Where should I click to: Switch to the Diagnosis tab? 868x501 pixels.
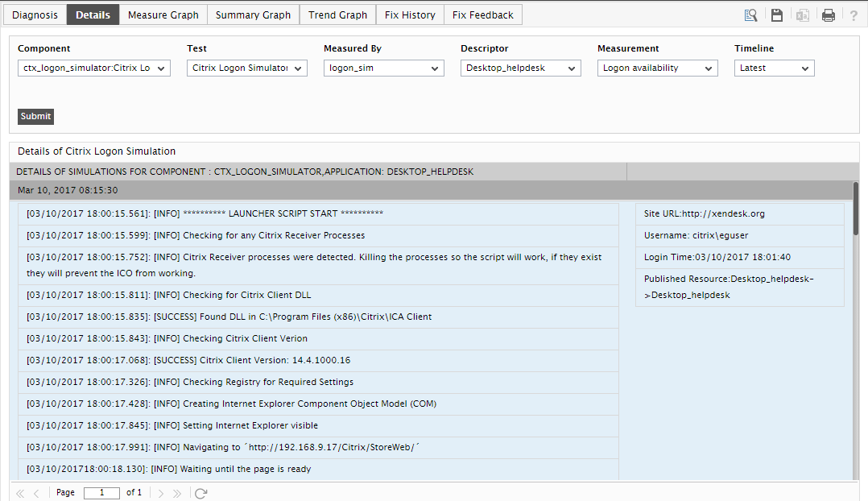(x=35, y=15)
